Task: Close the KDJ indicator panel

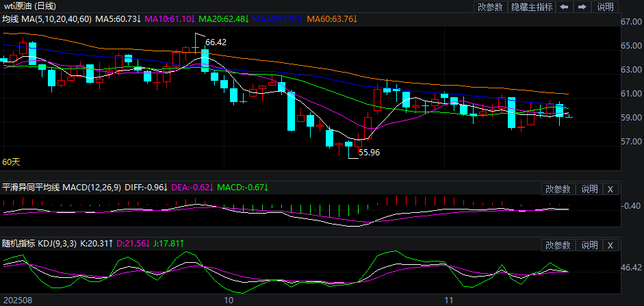Action: [610, 245]
